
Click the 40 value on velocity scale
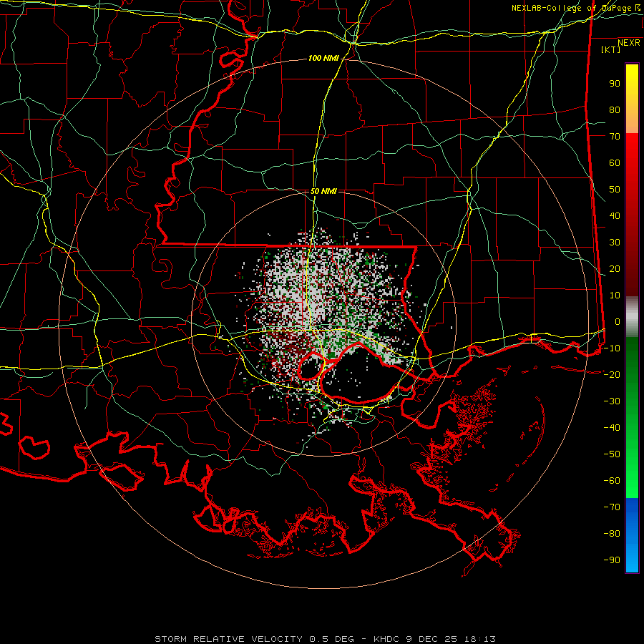point(615,216)
